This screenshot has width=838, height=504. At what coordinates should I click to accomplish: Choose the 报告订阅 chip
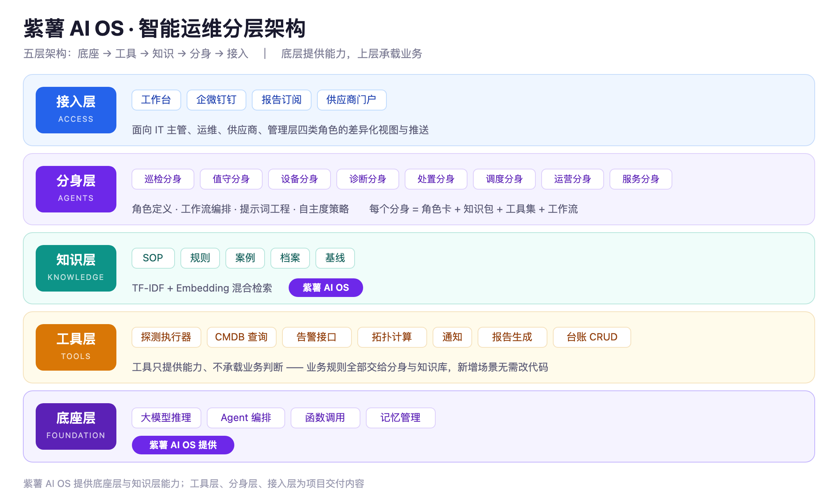(282, 100)
